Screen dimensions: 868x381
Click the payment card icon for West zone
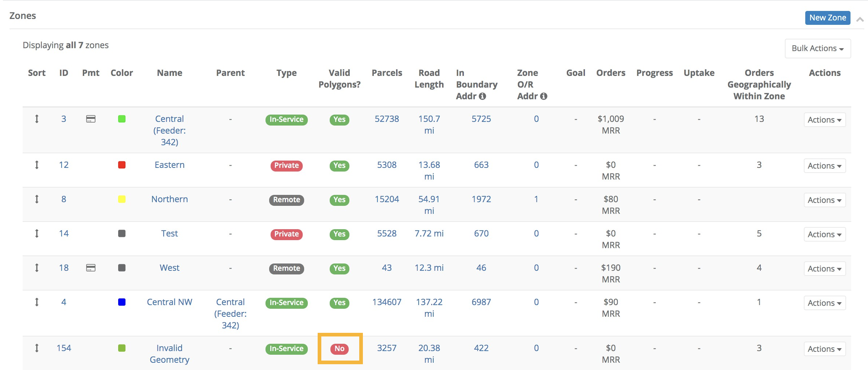point(91,268)
